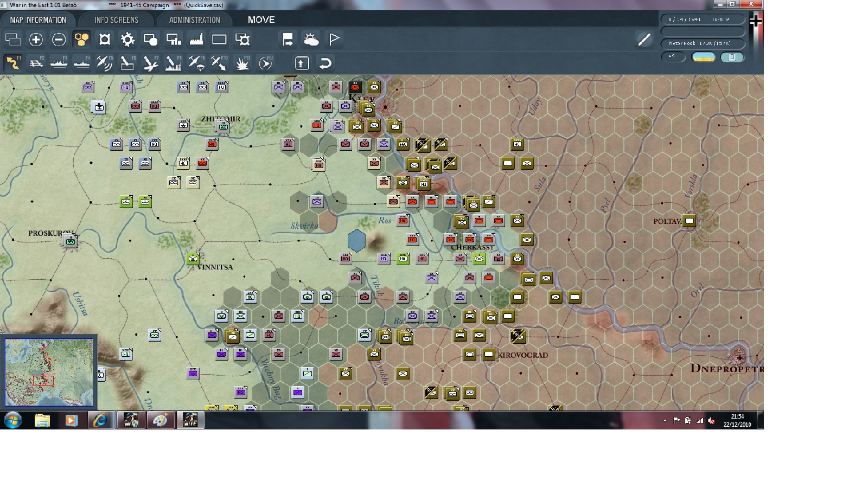Toggle the hex grid display

tap(81, 40)
